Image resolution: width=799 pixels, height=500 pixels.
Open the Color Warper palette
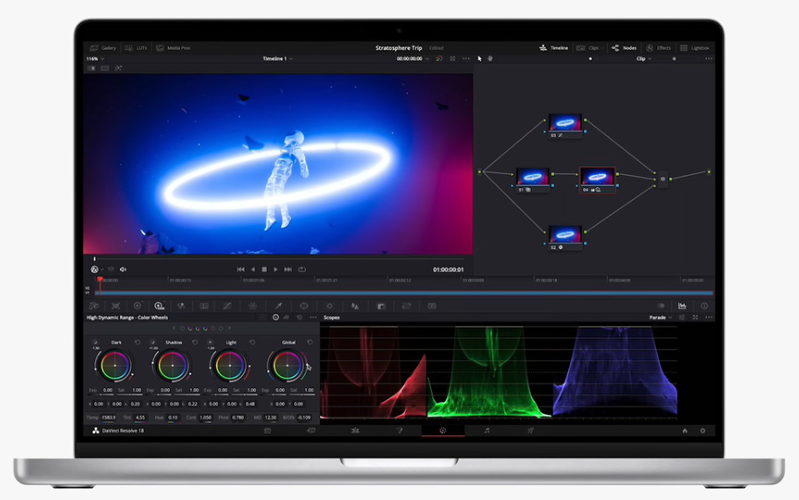point(253,306)
